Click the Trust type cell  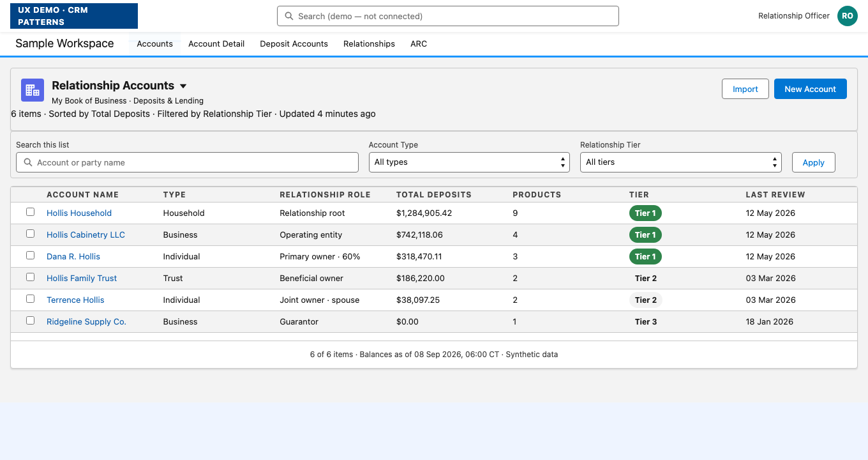click(x=173, y=279)
